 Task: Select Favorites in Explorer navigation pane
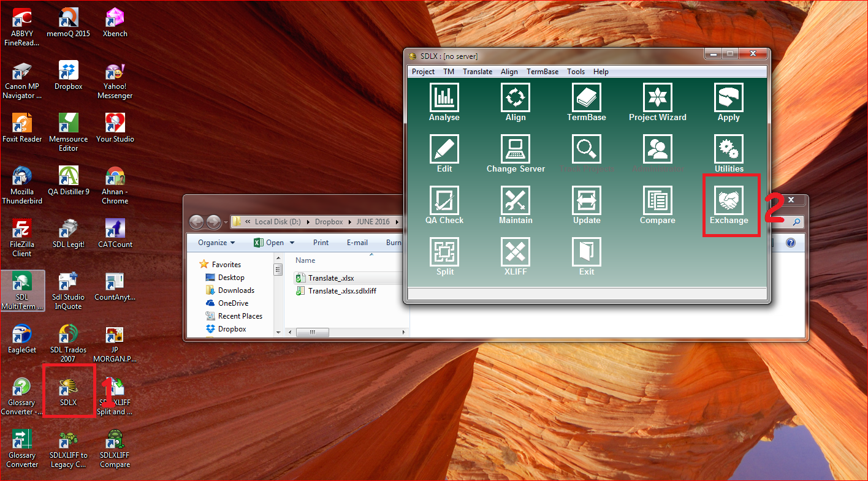pos(221,265)
